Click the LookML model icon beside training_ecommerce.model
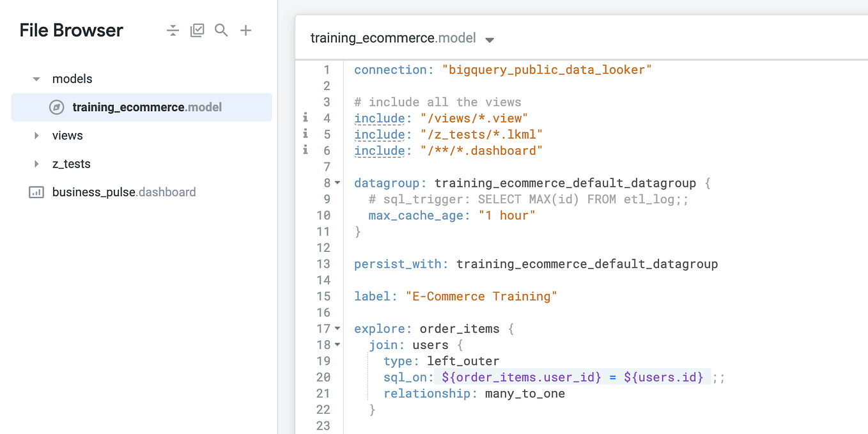This screenshot has width=868, height=434. (56, 107)
